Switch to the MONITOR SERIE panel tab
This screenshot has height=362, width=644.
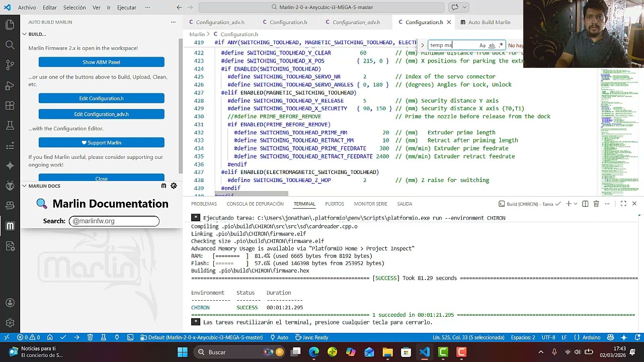370,204
